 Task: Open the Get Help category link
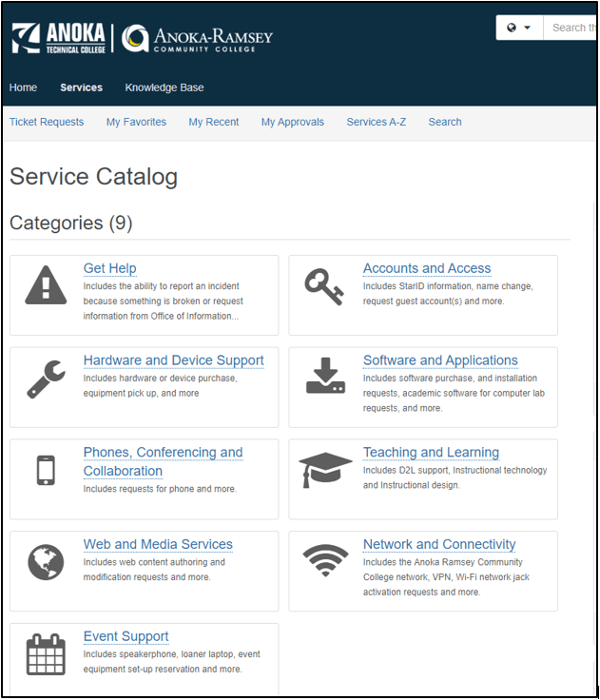click(x=109, y=268)
